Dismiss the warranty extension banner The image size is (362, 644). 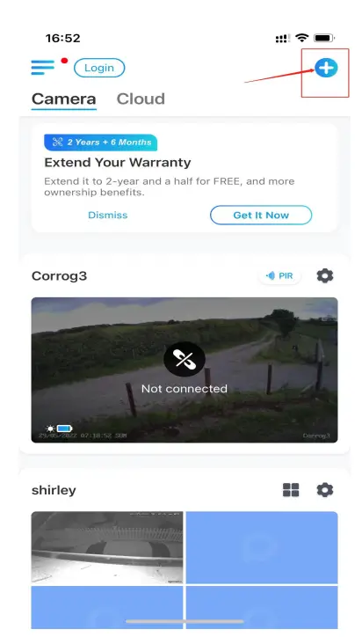click(108, 216)
